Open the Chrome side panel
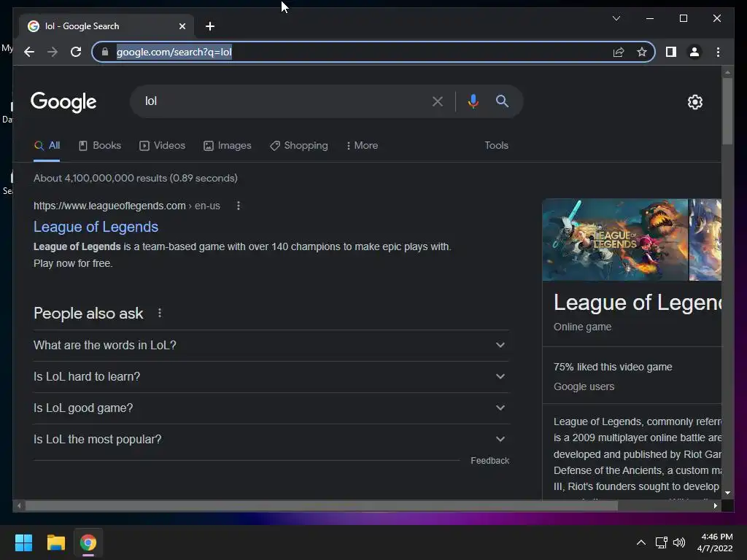 pyautogui.click(x=671, y=52)
